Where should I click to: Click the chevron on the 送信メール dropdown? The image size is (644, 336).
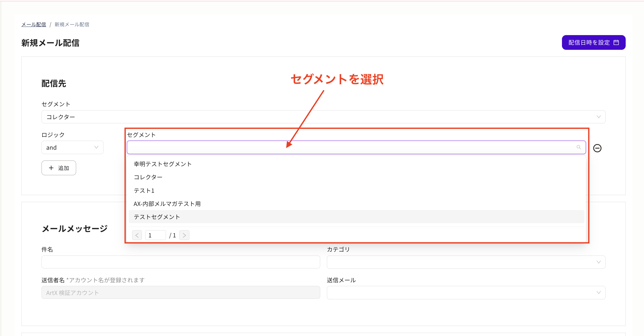click(x=599, y=292)
